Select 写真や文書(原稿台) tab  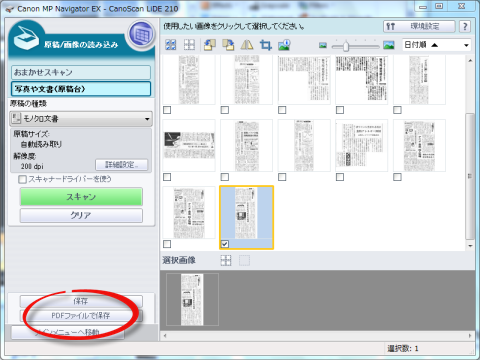(81, 89)
